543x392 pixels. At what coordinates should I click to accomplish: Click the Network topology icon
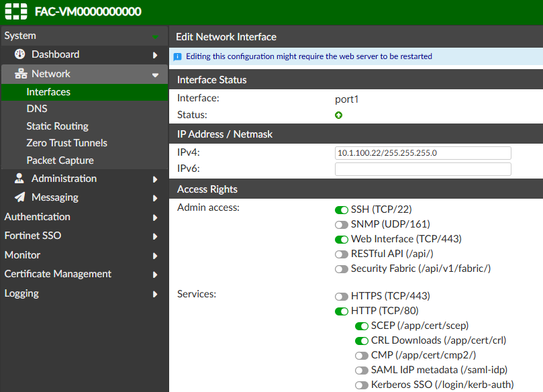[x=21, y=74]
